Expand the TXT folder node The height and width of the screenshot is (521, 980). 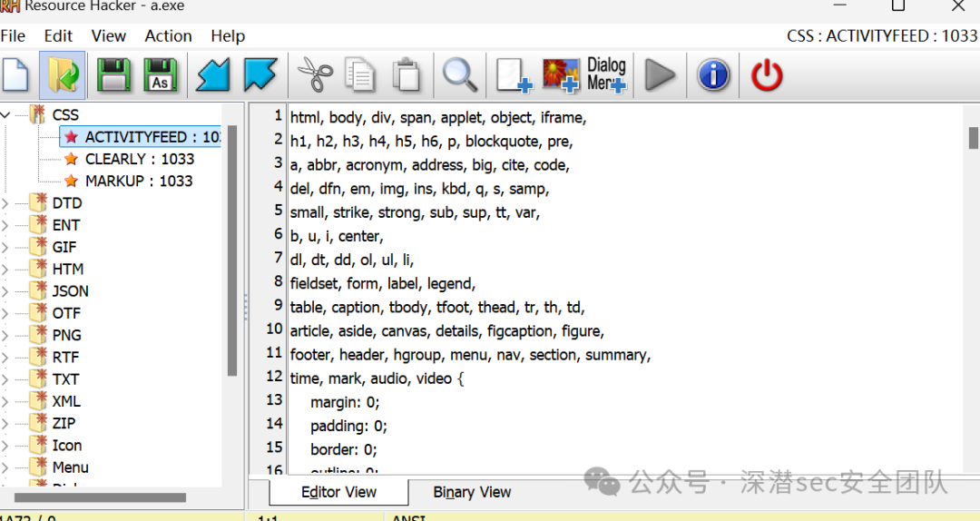pyautogui.click(x=5, y=379)
